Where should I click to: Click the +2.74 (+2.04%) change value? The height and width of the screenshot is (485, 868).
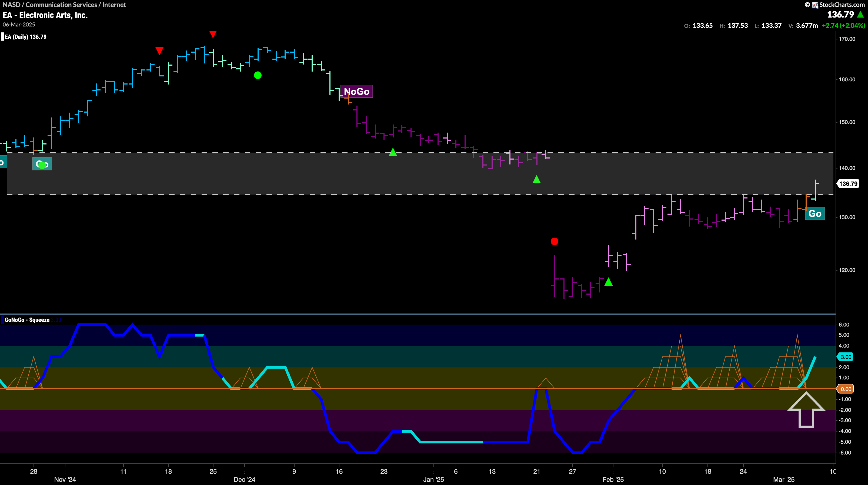coord(843,26)
